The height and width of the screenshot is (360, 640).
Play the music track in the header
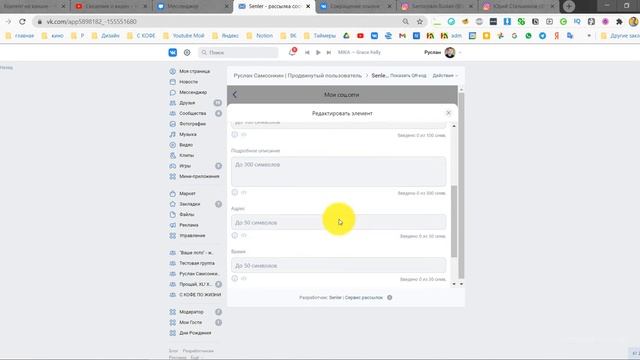click(x=318, y=52)
